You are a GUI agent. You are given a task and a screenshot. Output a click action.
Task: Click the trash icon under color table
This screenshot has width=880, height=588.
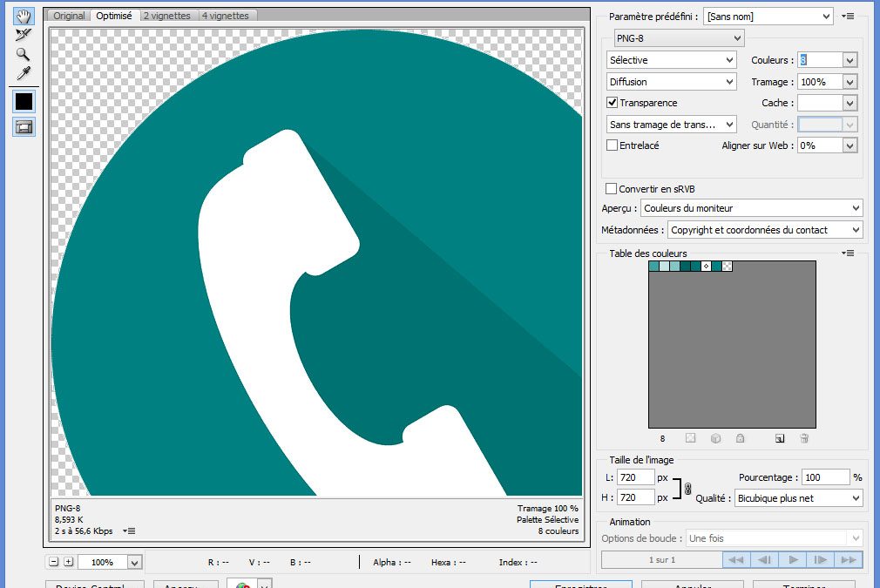804,438
